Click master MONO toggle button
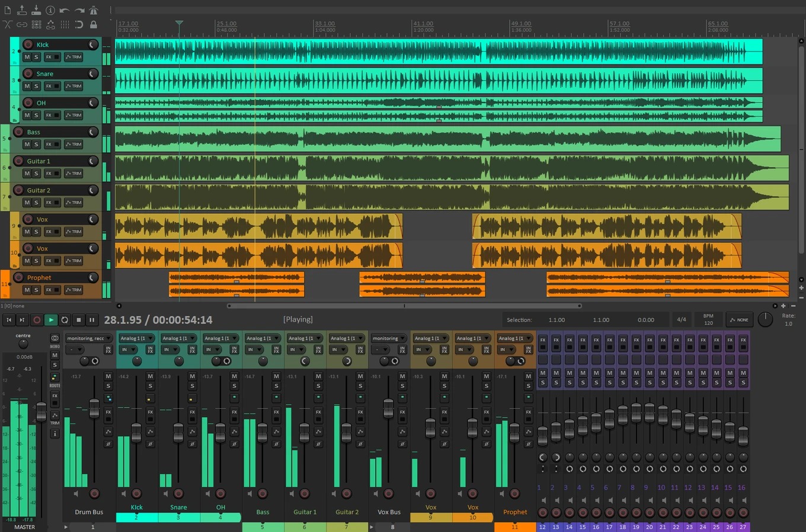Image resolution: width=806 pixels, height=532 pixels. [x=55, y=339]
